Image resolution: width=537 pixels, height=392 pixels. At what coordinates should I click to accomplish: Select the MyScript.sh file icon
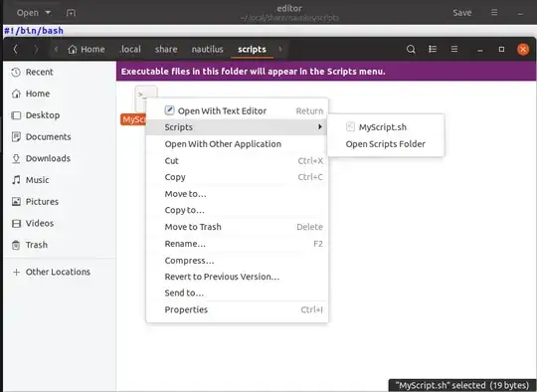click(x=141, y=98)
